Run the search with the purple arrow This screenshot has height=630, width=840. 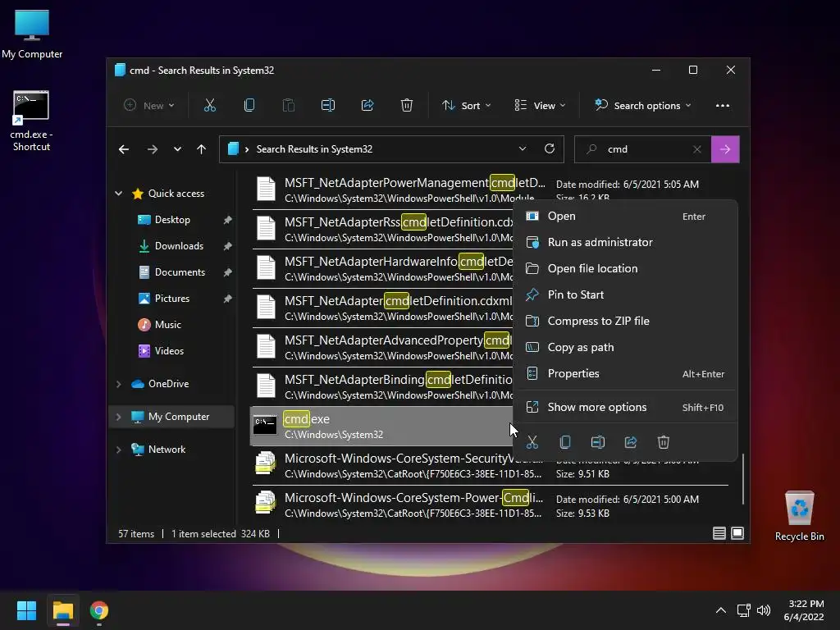click(725, 149)
